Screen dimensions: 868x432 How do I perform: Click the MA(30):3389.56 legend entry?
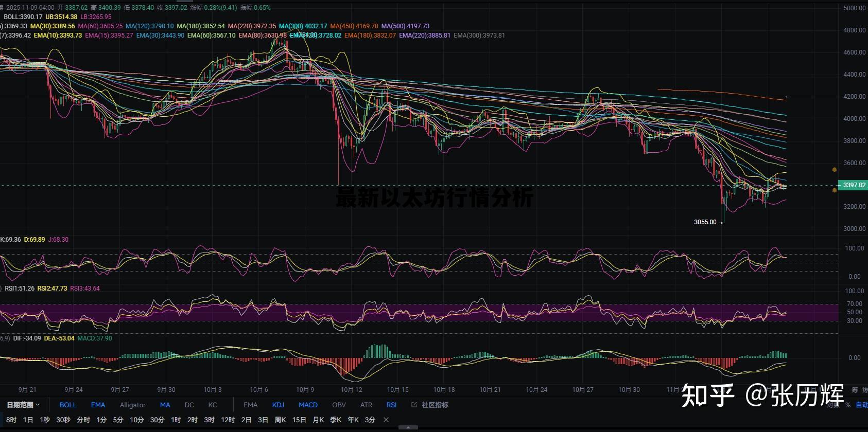click(53, 26)
